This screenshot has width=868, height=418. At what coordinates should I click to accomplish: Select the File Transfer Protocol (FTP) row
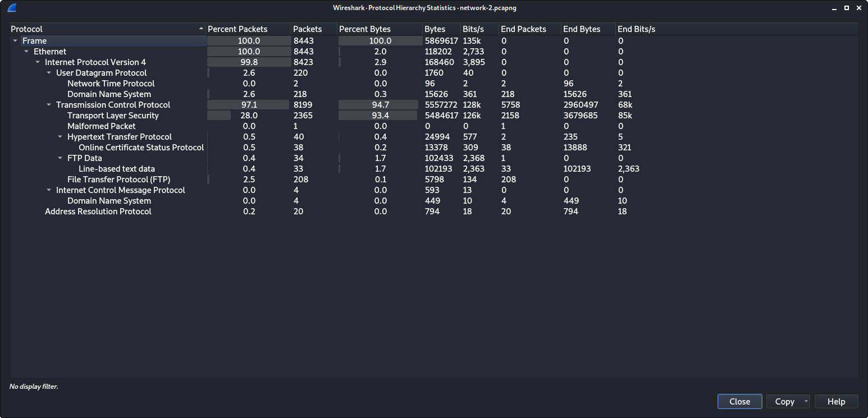click(x=433, y=180)
